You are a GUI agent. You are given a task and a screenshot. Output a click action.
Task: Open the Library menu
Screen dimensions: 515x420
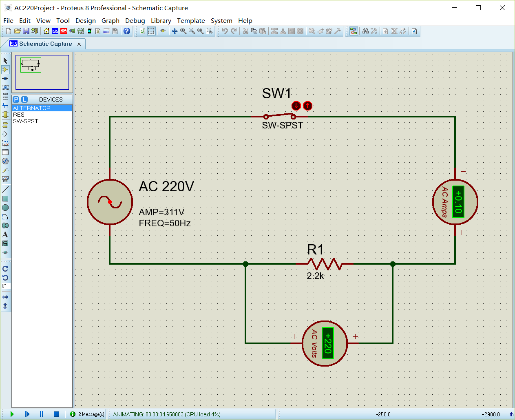pos(161,21)
